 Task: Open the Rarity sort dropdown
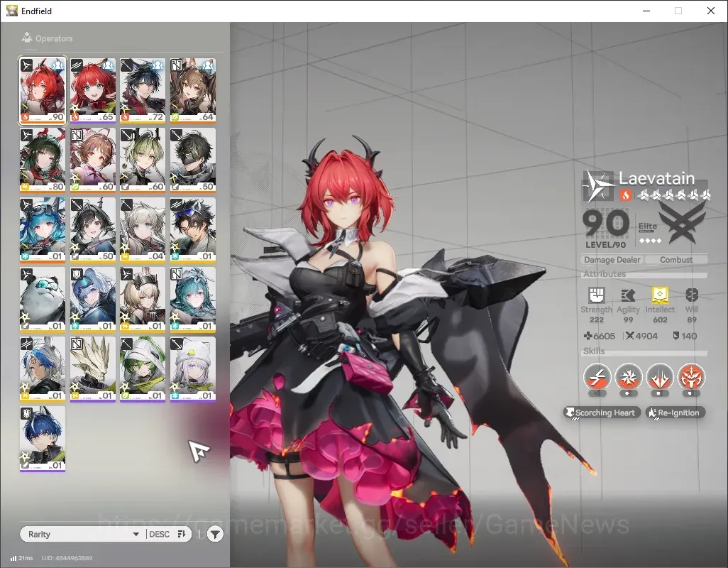(x=84, y=534)
